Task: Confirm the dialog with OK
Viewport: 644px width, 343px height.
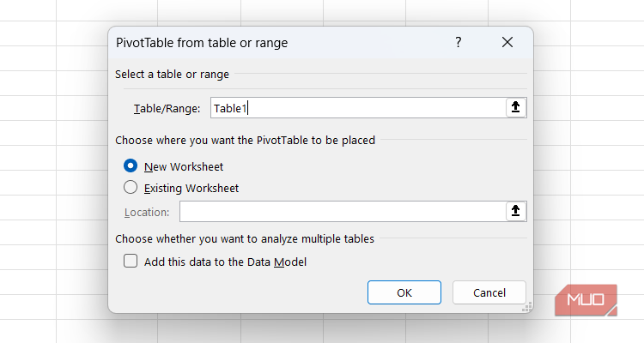Action: tap(404, 292)
